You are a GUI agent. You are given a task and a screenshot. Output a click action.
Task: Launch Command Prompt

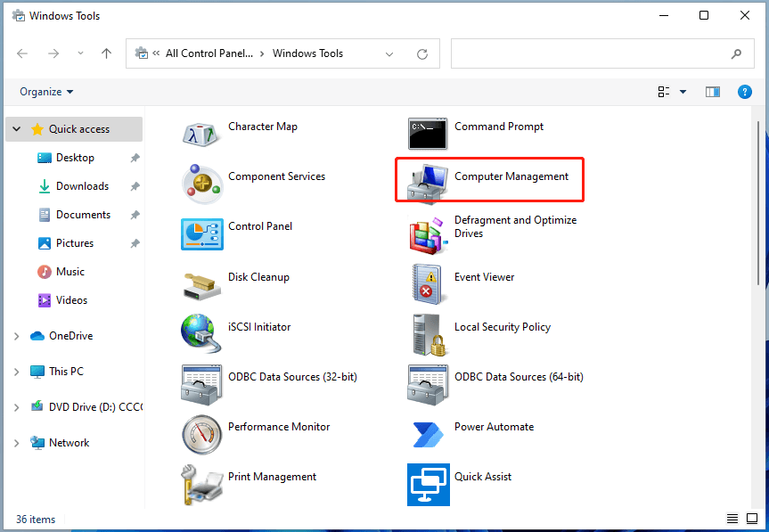499,126
